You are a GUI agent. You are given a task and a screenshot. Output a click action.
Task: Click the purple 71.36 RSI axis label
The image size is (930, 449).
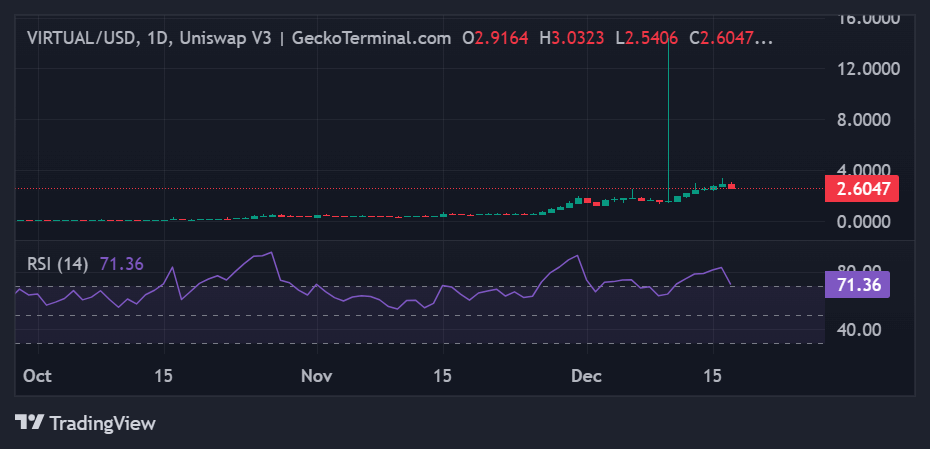(x=857, y=285)
